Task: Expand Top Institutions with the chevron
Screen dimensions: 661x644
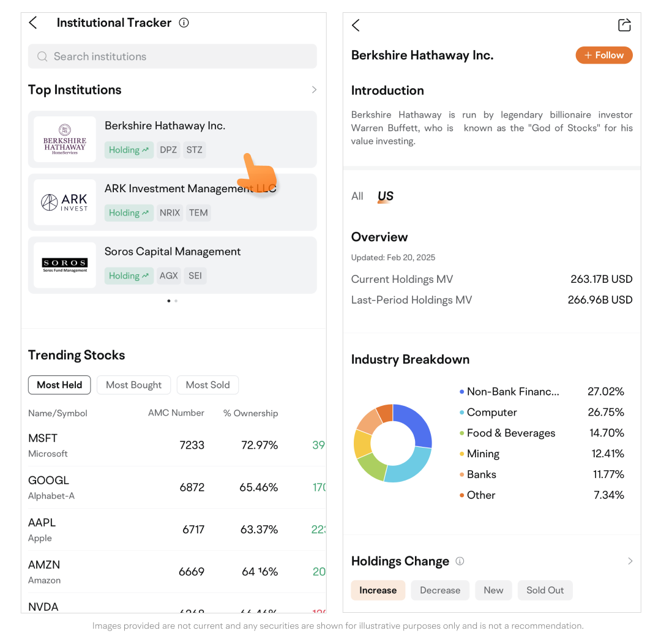Action: tap(314, 90)
